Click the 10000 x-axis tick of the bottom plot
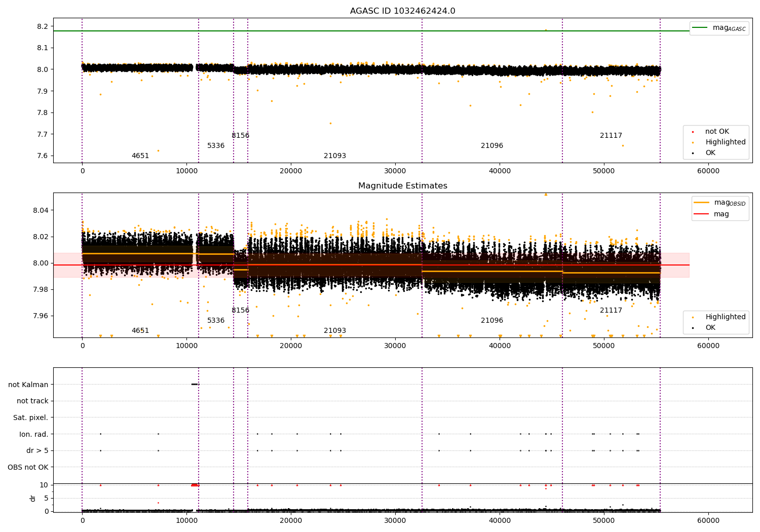Image resolution: width=760 pixels, height=532 pixels. [186, 521]
